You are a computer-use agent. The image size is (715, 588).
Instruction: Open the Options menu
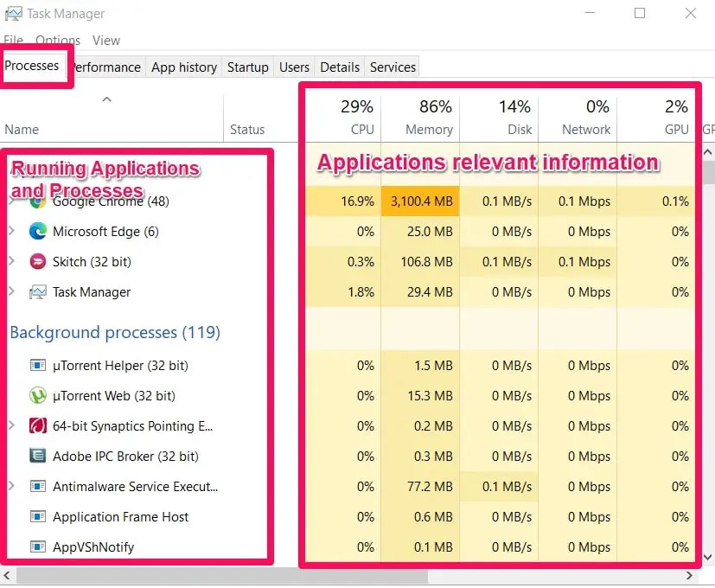click(58, 40)
